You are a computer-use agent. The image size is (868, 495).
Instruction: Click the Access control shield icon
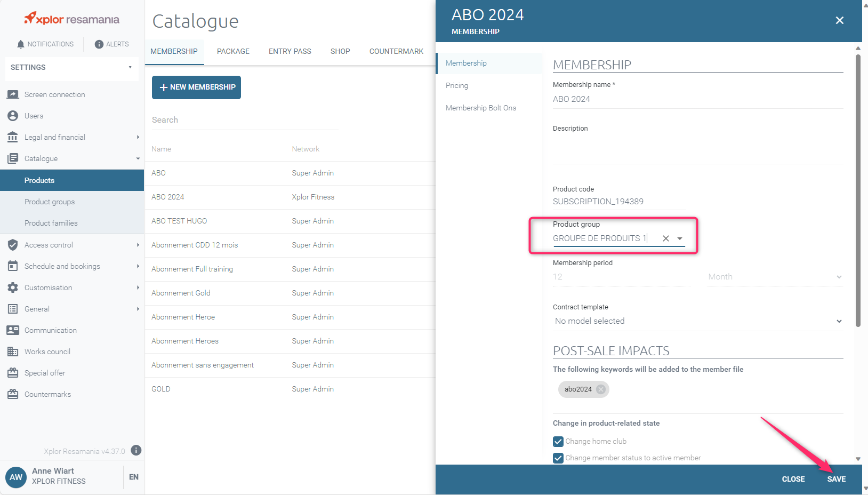click(13, 245)
